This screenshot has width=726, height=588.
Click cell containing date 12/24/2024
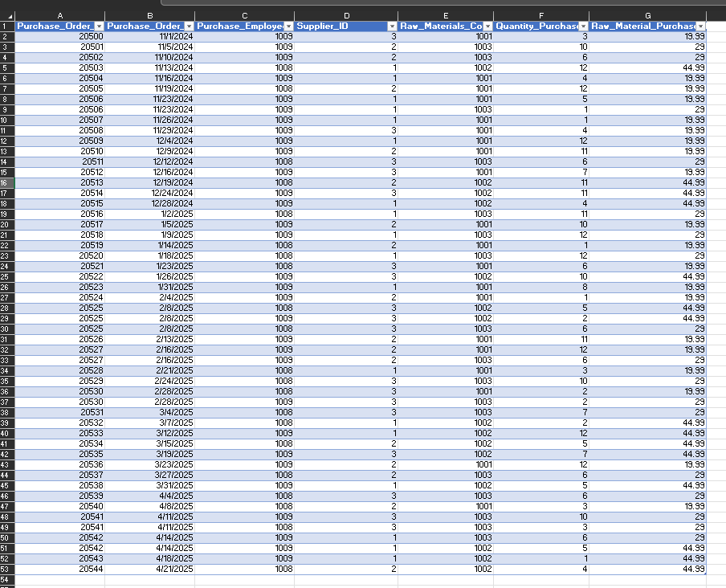150,193
